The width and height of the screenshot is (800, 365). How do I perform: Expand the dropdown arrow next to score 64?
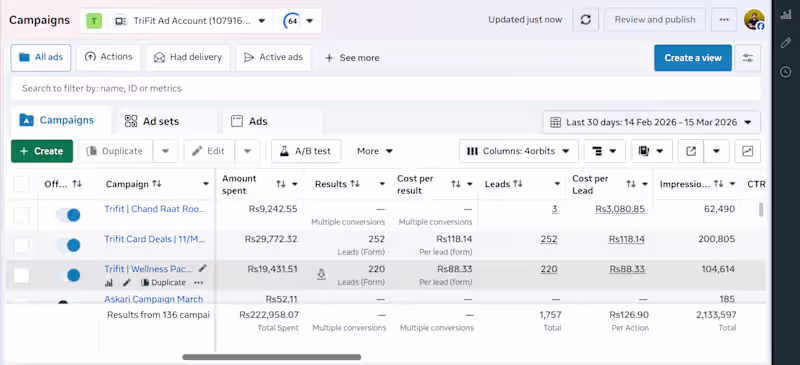click(x=309, y=21)
